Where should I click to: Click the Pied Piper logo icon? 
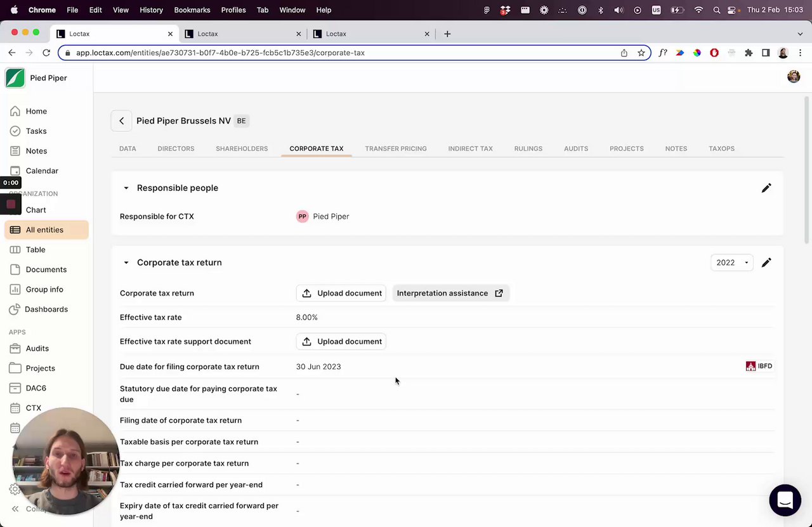pyautogui.click(x=15, y=78)
